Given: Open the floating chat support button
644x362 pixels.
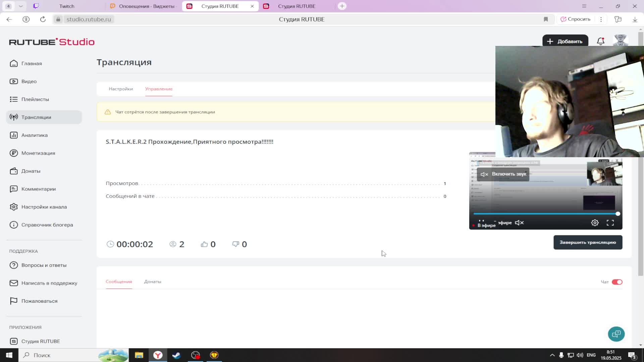Looking at the screenshot, I should [616, 334].
